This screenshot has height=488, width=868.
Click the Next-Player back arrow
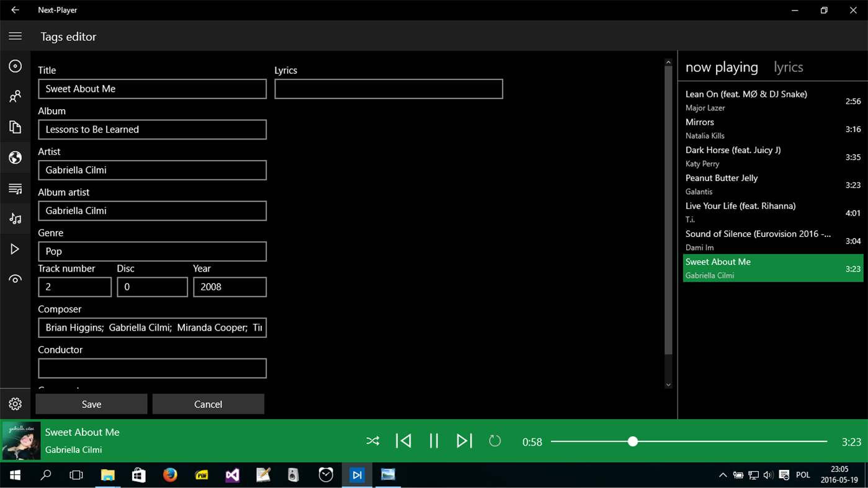click(x=15, y=10)
